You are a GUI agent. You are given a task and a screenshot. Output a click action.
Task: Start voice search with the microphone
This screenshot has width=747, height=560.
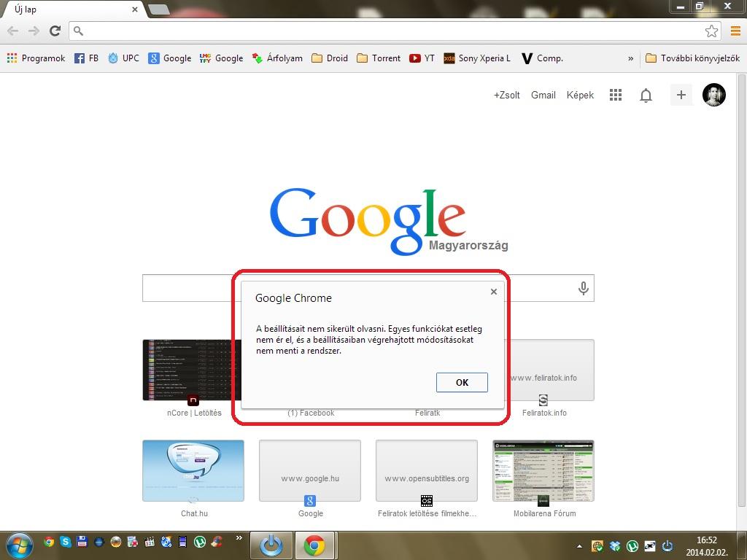click(583, 288)
